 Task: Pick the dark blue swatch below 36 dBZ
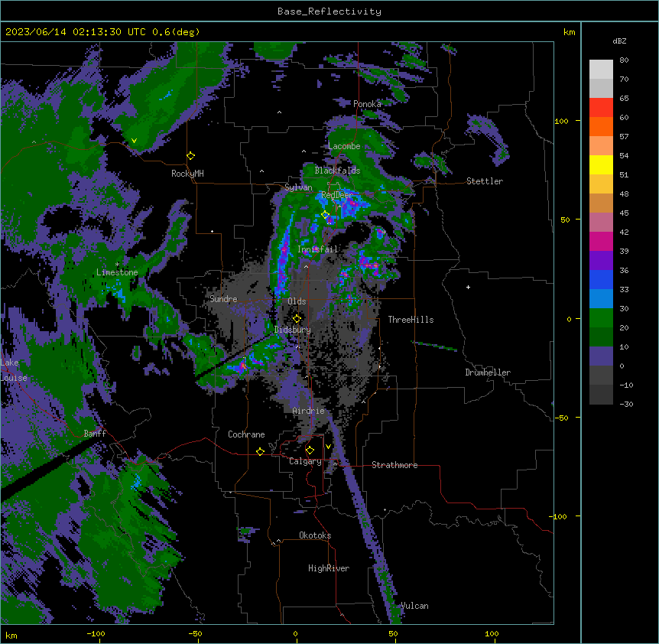pyautogui.click(x=601, y=279)
